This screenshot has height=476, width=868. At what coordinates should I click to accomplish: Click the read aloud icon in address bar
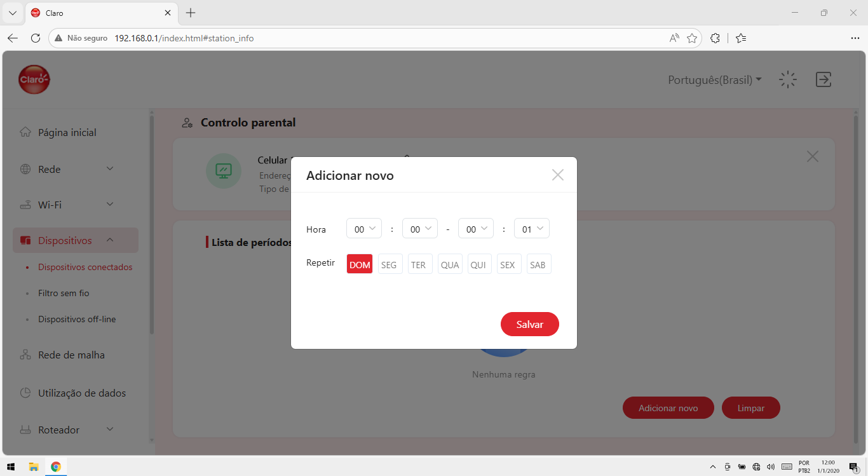pyautogui.click(x=674, y=38)
